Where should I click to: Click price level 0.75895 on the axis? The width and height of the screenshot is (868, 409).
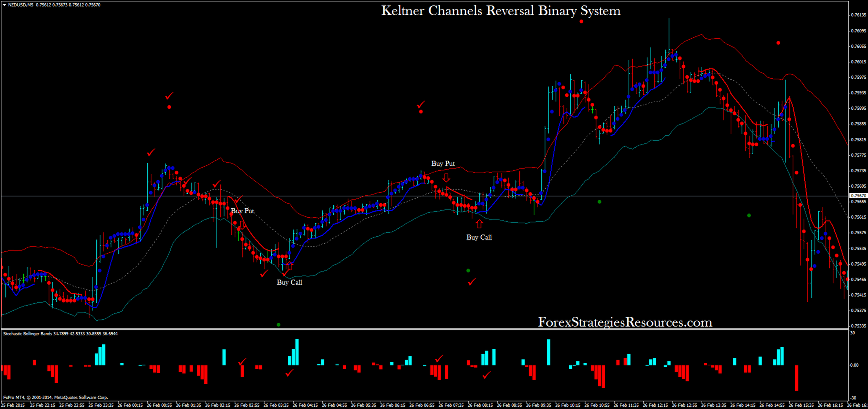(858, 108)
